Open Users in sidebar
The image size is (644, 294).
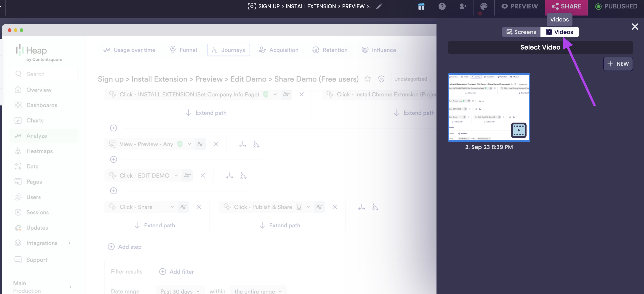tap(44, 197)
